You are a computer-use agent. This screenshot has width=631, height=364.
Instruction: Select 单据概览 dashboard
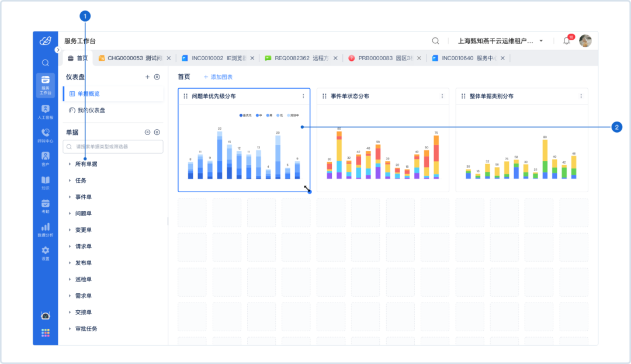pos(113,93)
